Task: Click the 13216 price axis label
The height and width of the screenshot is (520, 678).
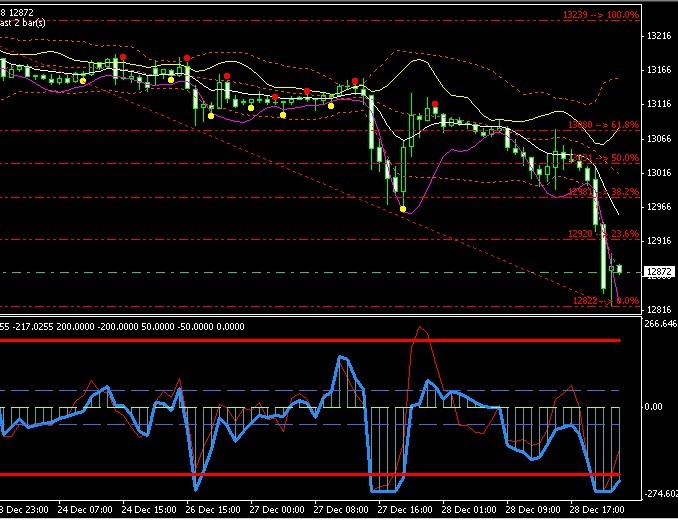Action: (659, 36)
